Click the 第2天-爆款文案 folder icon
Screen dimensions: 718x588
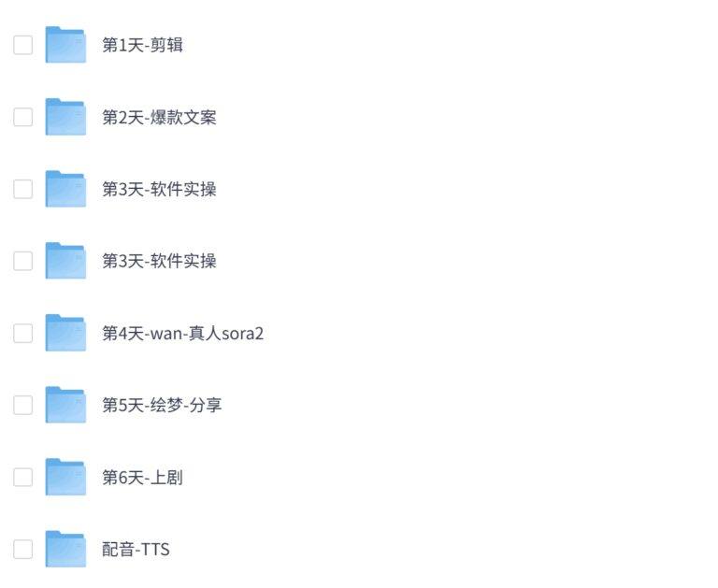coord(65,117)
